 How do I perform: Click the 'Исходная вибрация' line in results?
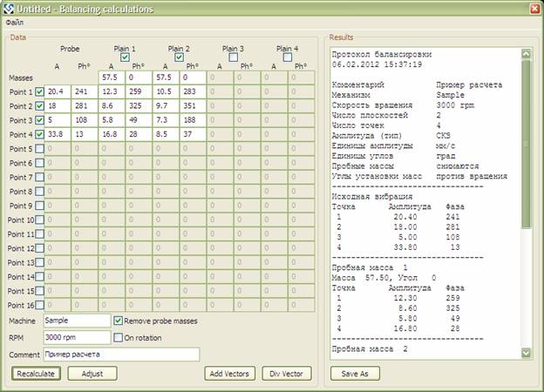(x=372, y=197)
